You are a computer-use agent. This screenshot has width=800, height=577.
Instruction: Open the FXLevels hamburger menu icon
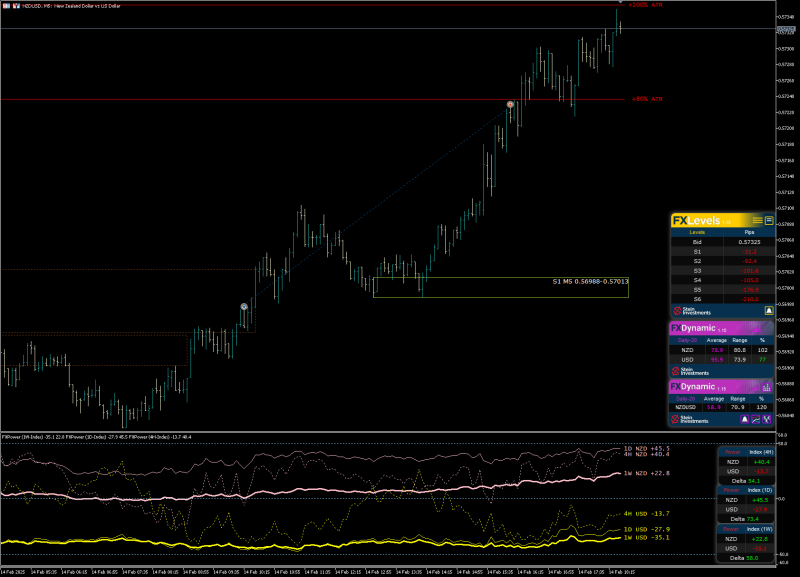757,220
